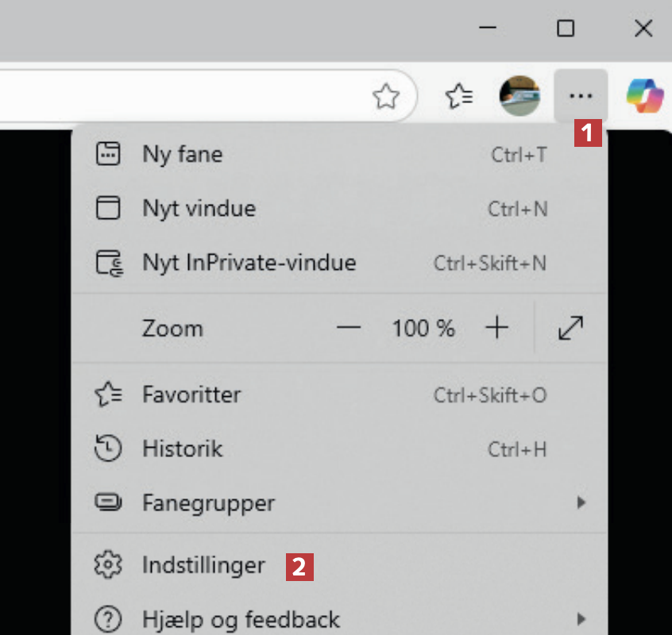Select Historik from the menu

(183, 448)
